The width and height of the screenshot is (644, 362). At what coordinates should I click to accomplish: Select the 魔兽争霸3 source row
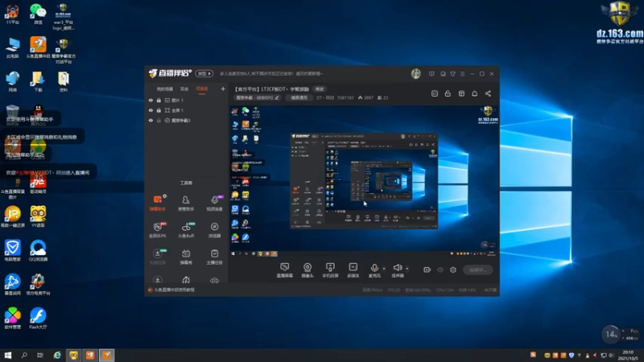click(187, 120)
